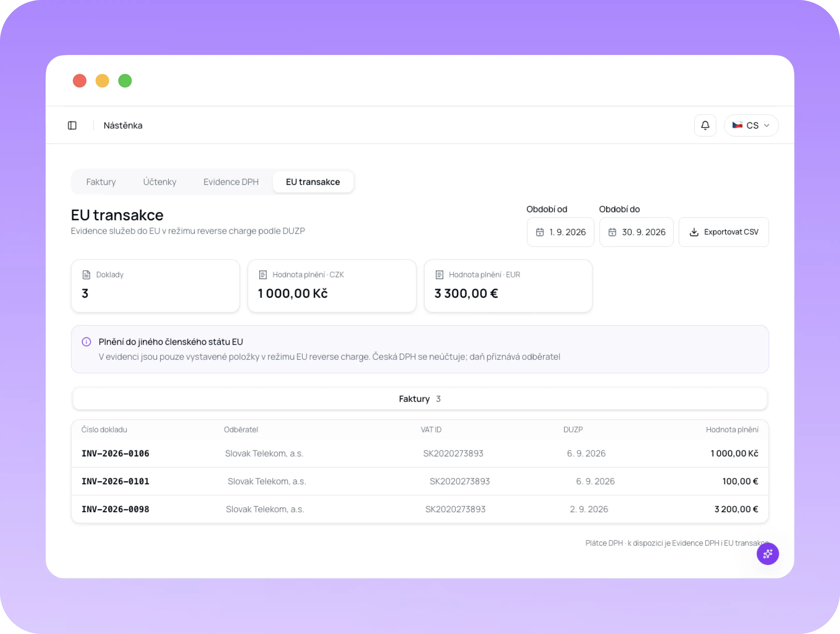Click the Číslo dokladu column header

(x=104, y=430)
